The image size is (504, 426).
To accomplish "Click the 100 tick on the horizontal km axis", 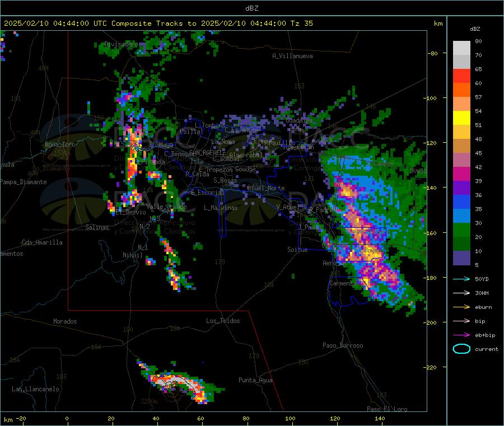I will (290, 418).
